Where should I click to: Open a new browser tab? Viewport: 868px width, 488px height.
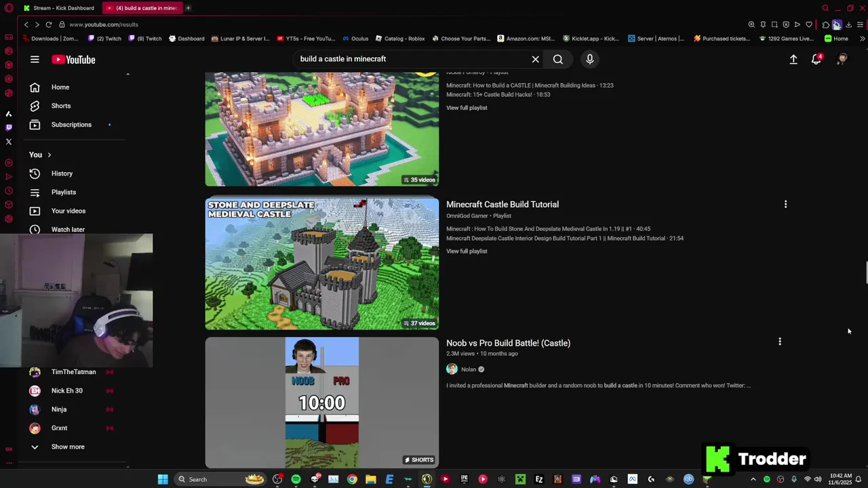tap(188, 8)
